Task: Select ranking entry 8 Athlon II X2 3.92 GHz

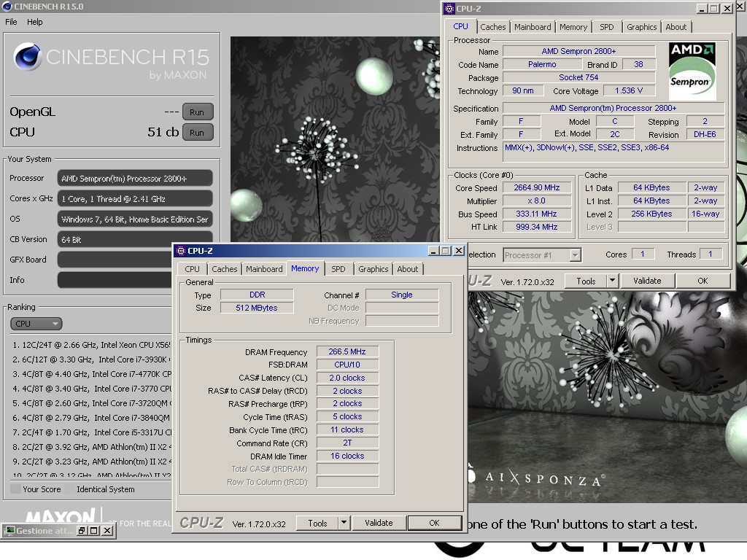Action: pos(90,447)
